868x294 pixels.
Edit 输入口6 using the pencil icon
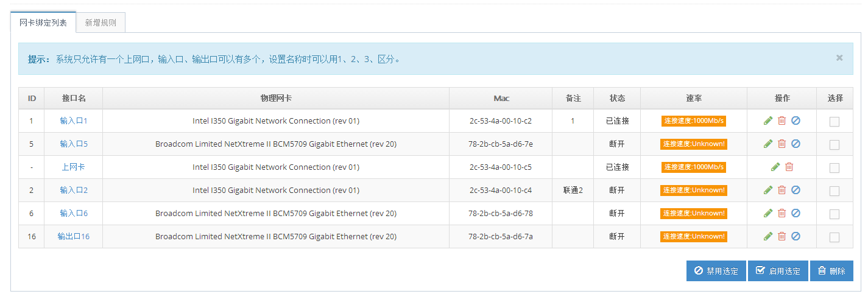tap(768, 213)
